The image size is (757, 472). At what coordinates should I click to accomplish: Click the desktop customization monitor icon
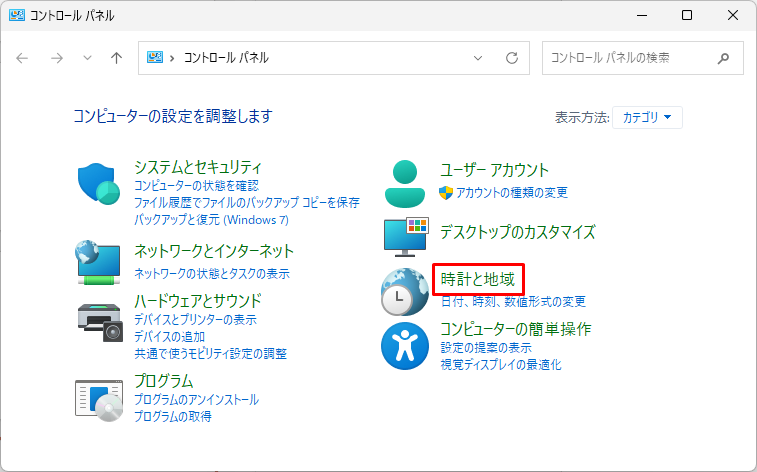point(405,236)
